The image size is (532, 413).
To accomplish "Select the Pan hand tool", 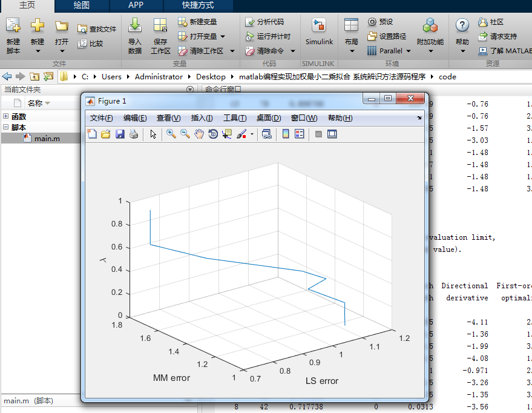I will [x=199, y=134].
